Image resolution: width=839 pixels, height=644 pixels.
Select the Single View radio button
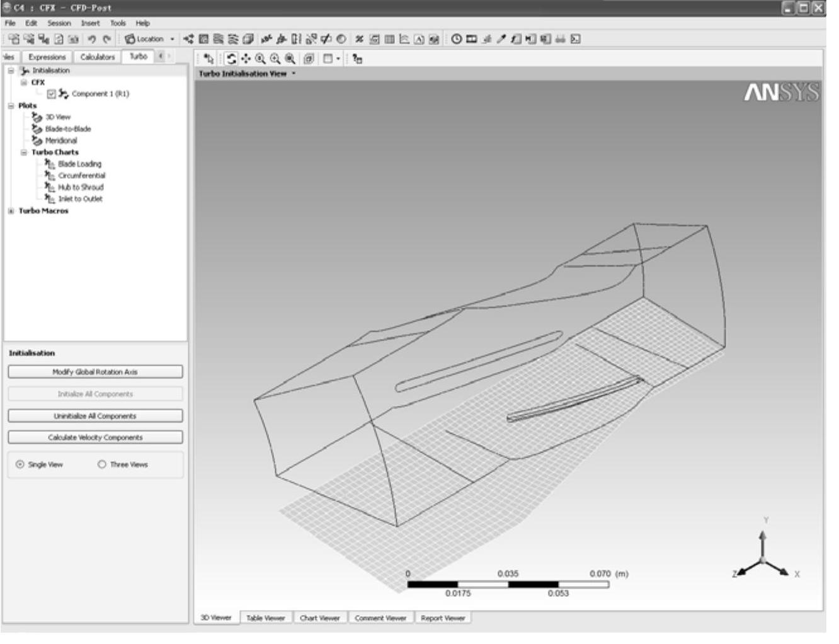pos(20,464)
